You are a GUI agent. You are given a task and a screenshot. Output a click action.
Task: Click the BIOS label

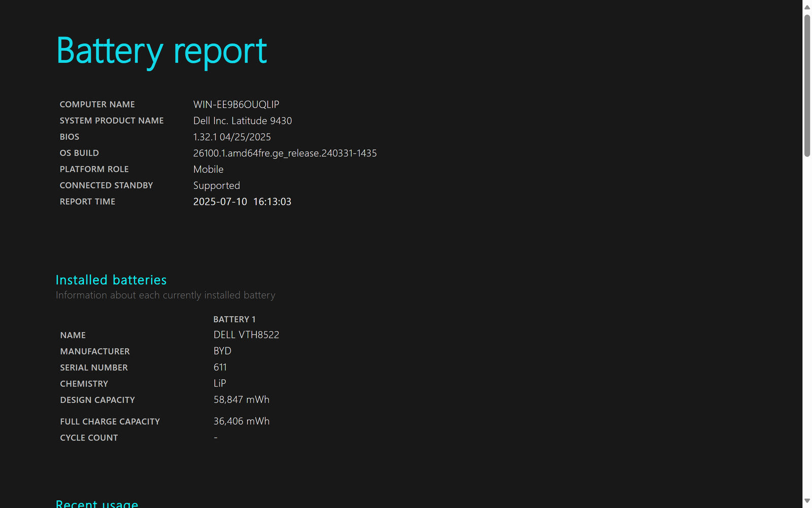point(70,137)
